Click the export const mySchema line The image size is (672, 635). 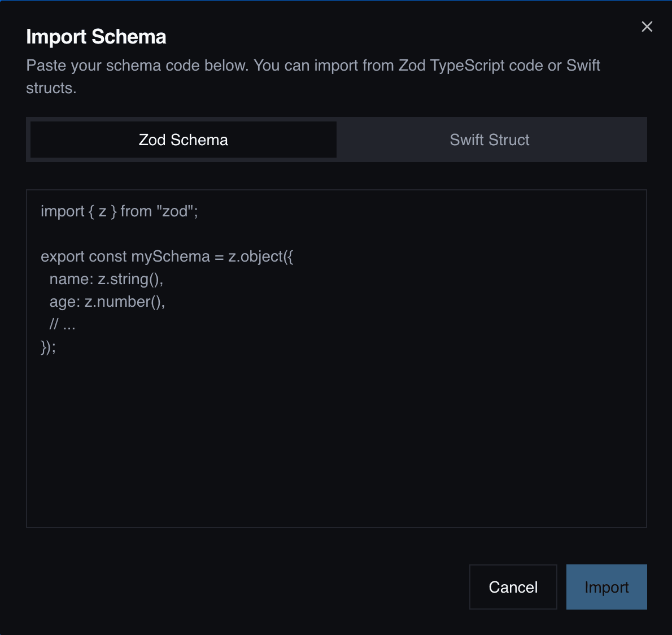(x=168, y=256)
